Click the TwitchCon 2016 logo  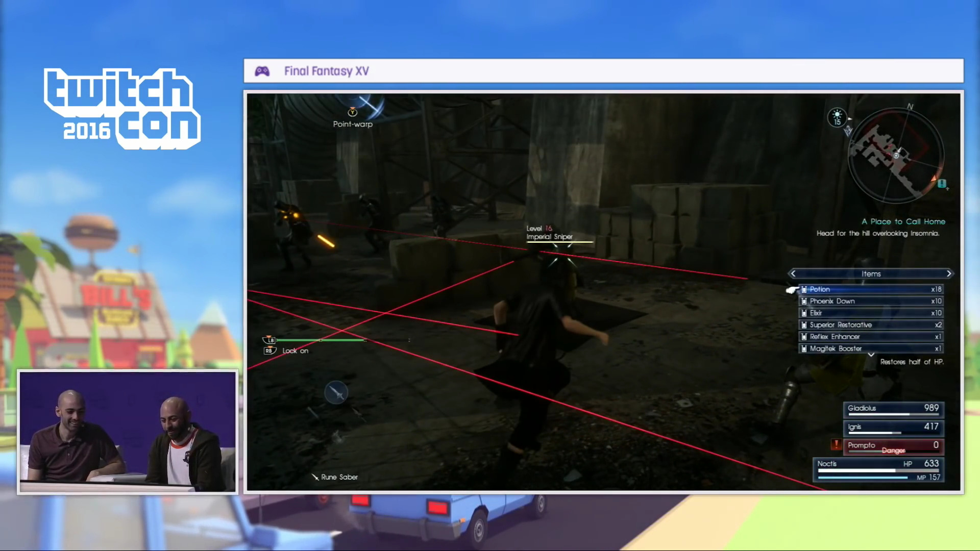point(122,109)
